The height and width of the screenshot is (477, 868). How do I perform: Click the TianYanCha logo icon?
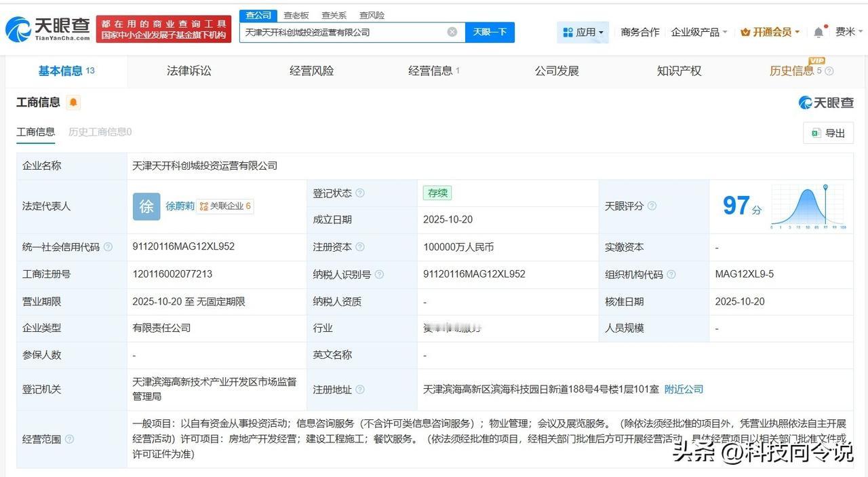[20, 28]
